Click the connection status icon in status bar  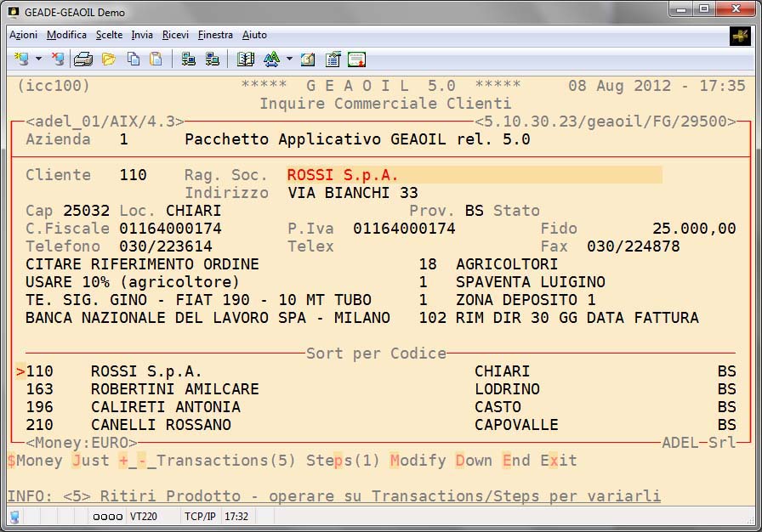coord(14,516)
